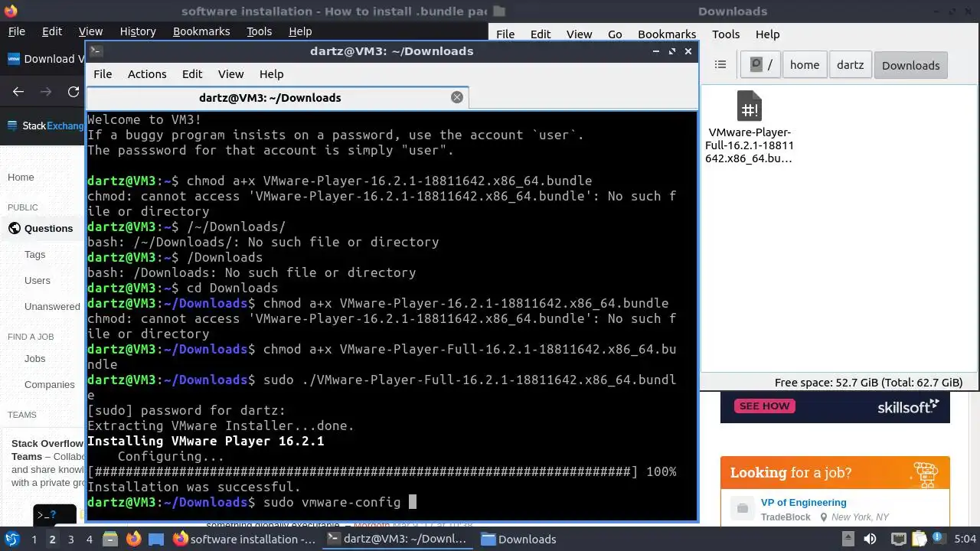
Task: Switch to workspace 1 in the taskbar
Action: point(34,539)
